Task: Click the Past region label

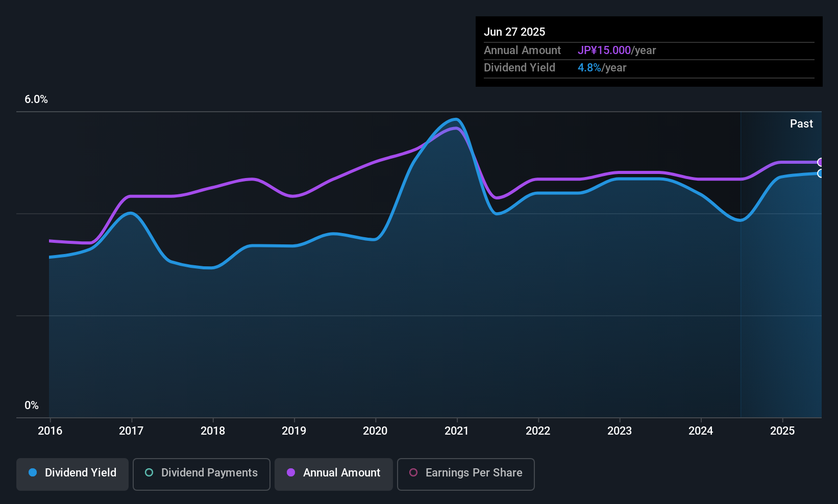Action: tap(801, 123)
